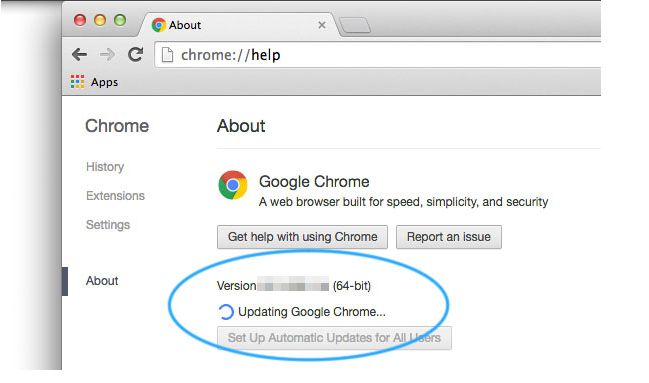The image size is (649, 383).
Task: Click the Report an issue button
Action: coord(449,237)
